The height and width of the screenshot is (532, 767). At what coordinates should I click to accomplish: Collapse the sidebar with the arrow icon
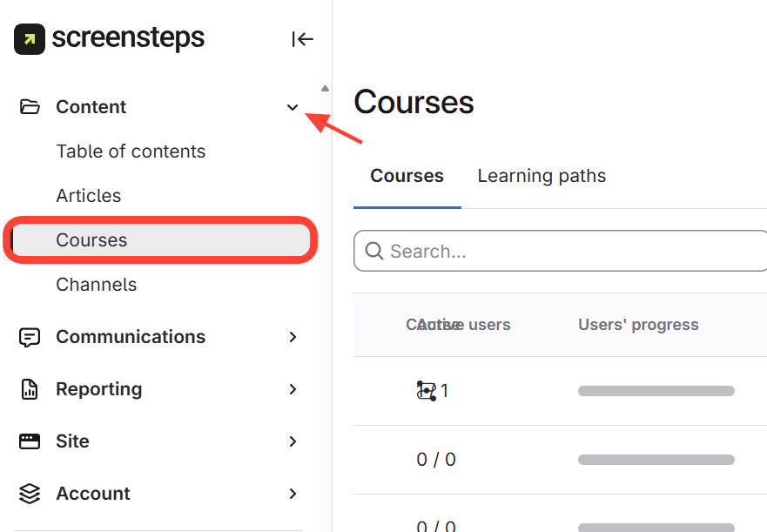(302, 39)
